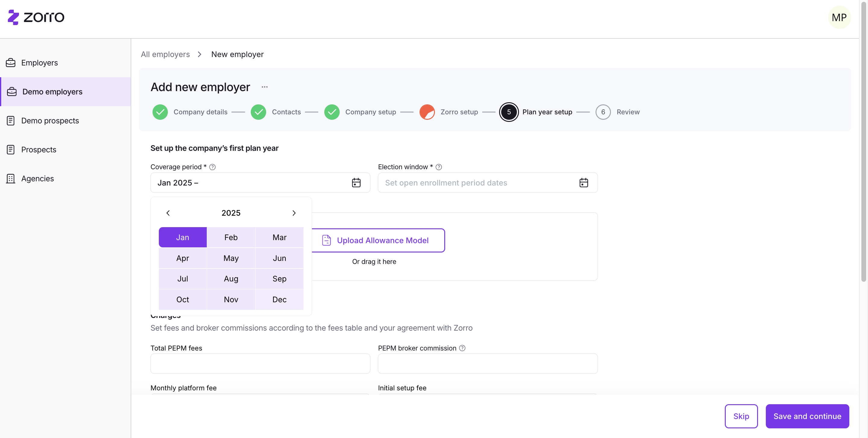Open the Demo prospects section
This screenshot has width=868, height=438.
click(x=65, y=121)
